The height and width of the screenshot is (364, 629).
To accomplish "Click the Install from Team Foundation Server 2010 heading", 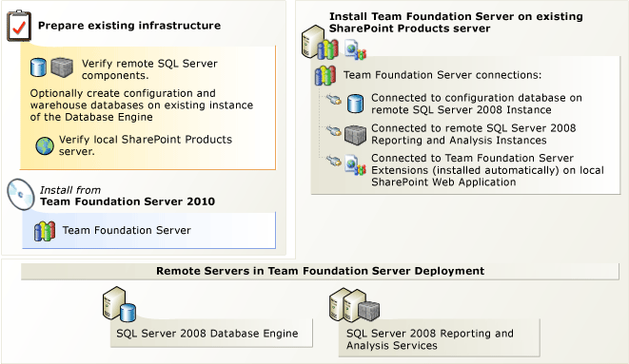I will point(128,196).
